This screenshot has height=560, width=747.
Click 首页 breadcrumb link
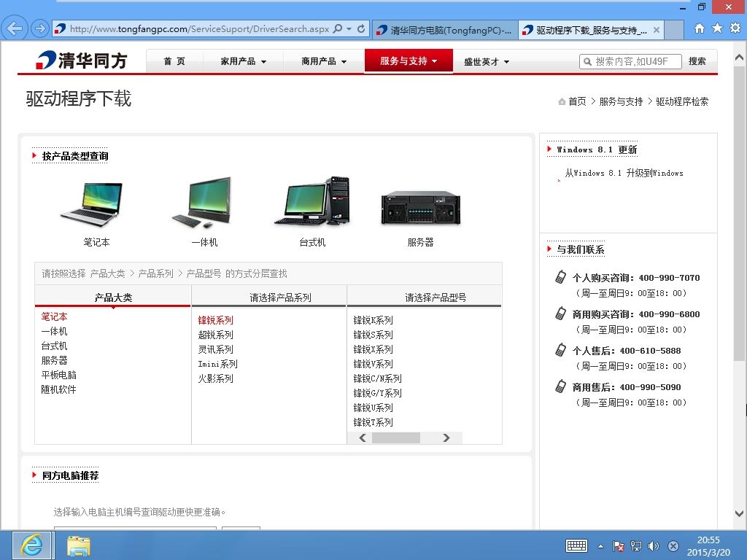click(578, 101)
